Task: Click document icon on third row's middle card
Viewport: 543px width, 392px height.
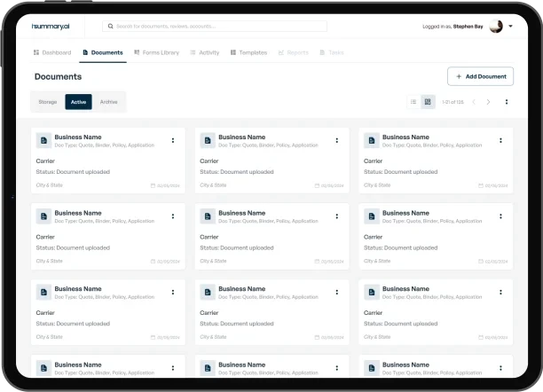Action: tap(208, 292)
